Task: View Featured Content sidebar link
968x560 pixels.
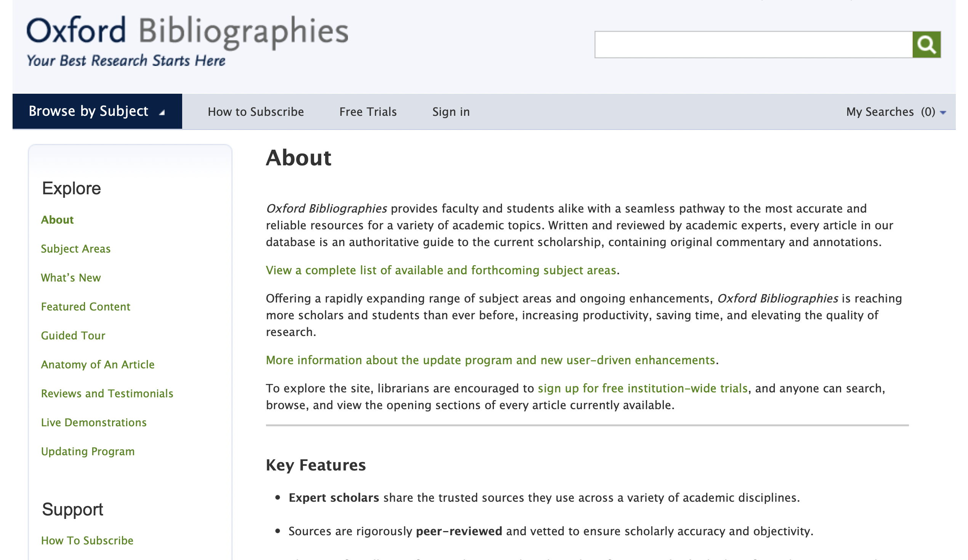Action: point(86,307)
